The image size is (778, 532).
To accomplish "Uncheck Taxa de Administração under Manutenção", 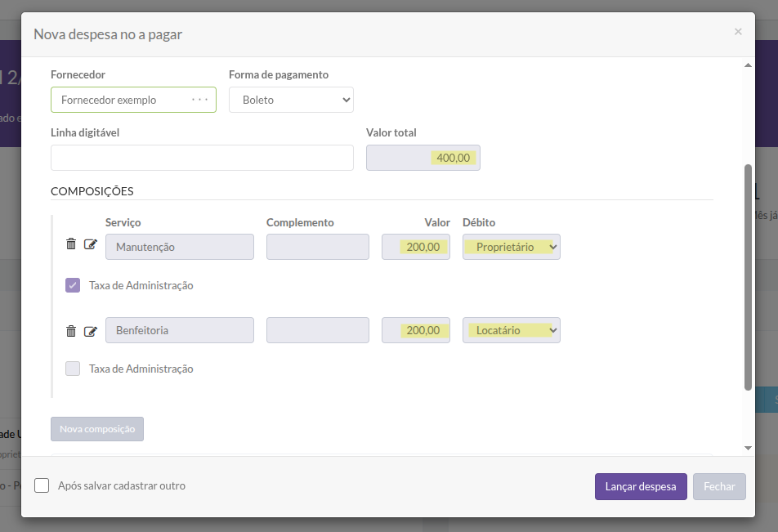I will point(73,285).
